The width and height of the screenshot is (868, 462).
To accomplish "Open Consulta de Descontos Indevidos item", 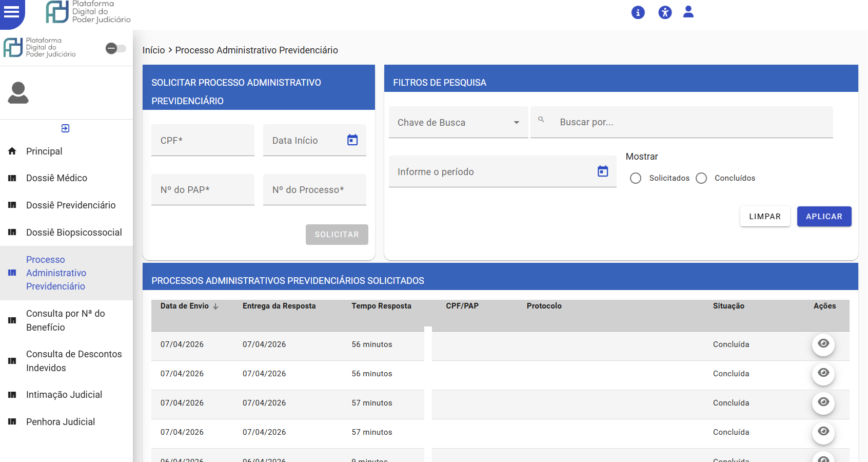I will [66, 361].
